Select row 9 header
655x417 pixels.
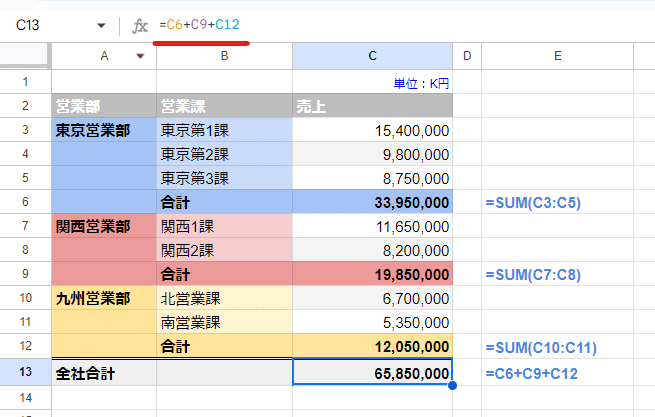coord(25,274)
